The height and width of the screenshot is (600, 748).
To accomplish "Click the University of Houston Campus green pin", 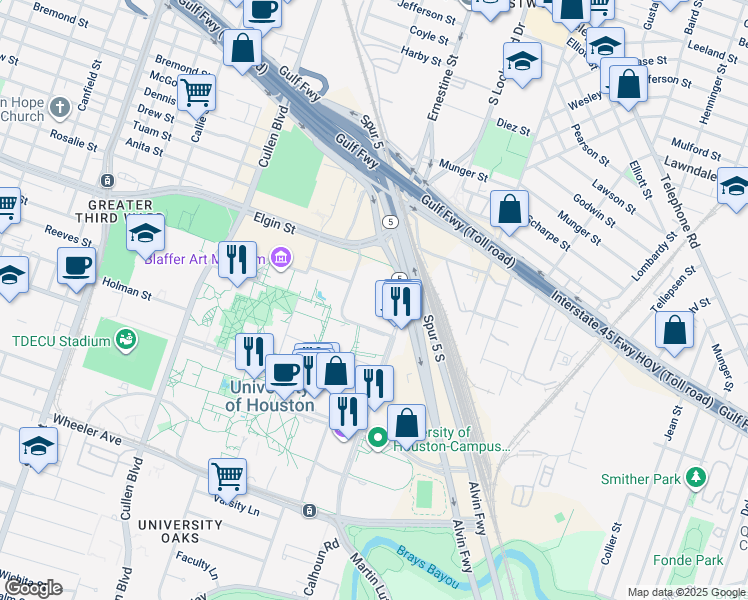I will point(378,438).
